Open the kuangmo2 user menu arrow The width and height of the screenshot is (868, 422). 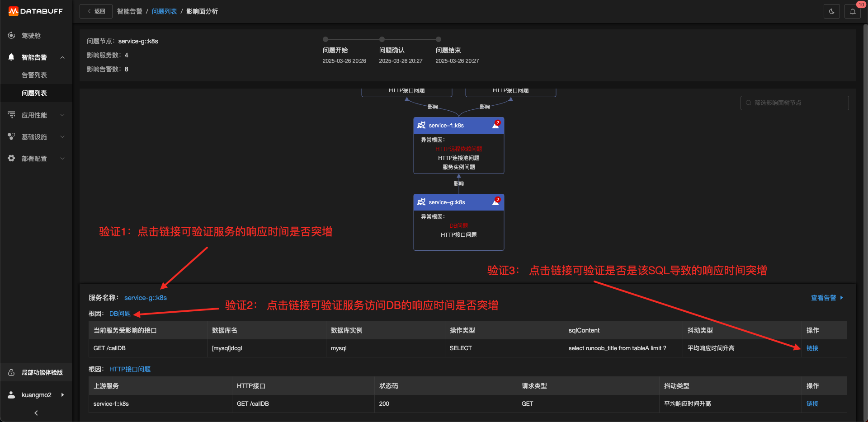pyautogui.click(x=62, y=394)
